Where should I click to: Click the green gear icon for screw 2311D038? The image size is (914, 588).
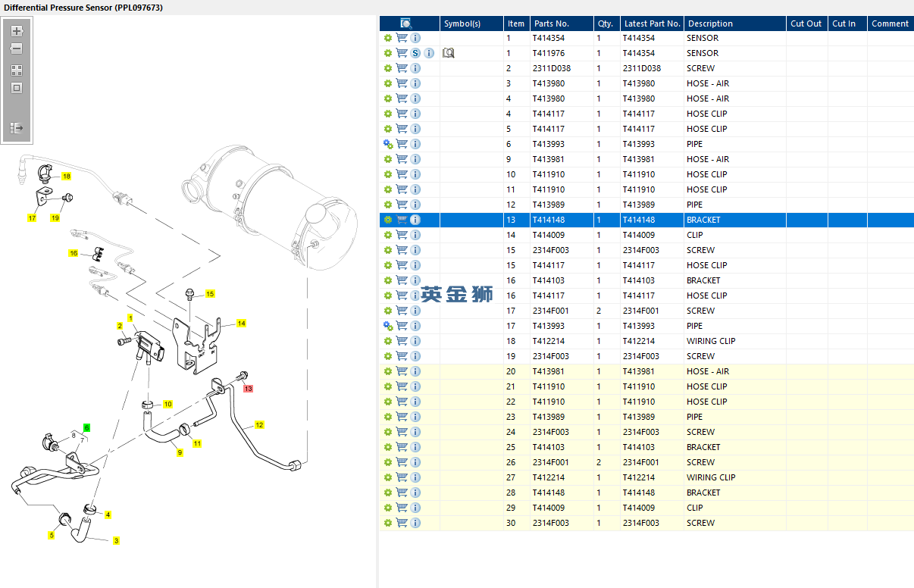(x=388, y=68)
